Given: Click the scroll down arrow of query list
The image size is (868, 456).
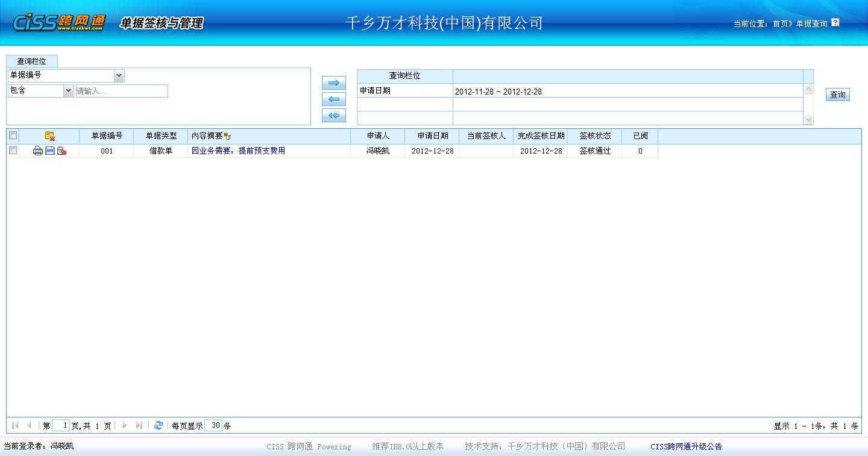Looking at the screenshot, I should coord(808,120).
